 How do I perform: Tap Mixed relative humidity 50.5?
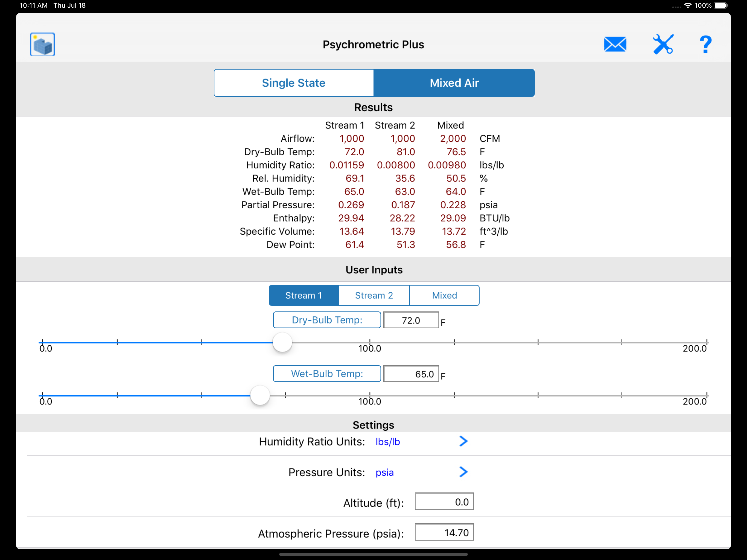456,178
